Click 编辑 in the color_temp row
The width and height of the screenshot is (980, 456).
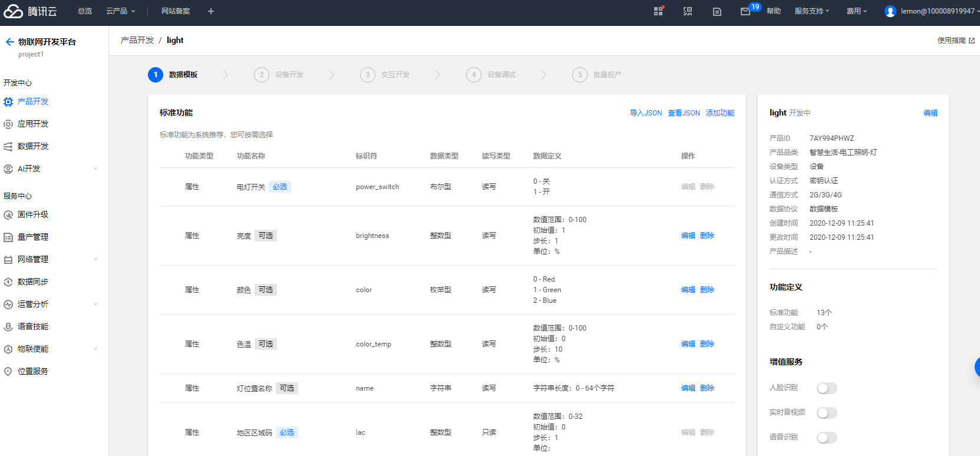point(688,344)
